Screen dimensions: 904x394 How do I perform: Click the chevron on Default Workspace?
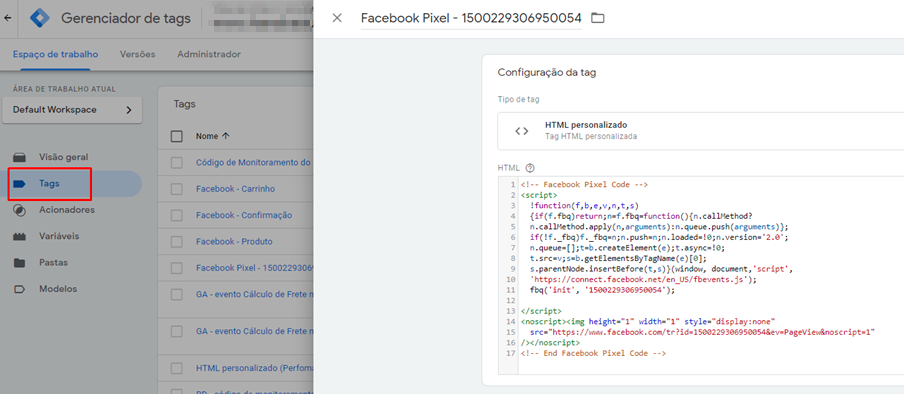tap(129, 110)
